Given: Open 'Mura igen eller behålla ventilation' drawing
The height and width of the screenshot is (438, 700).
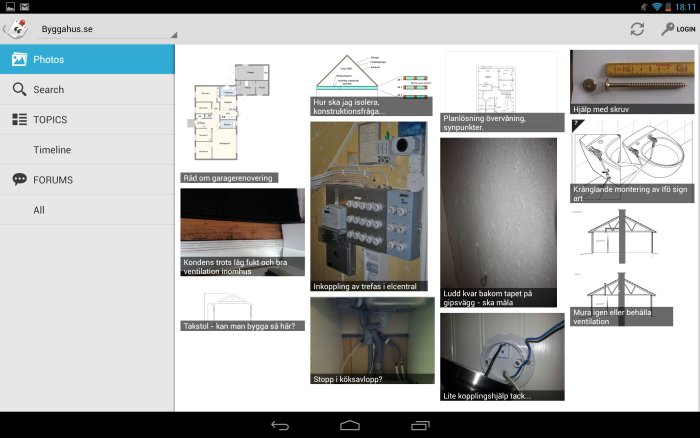Looking at the screenshot, I should [x=621, y=267].
